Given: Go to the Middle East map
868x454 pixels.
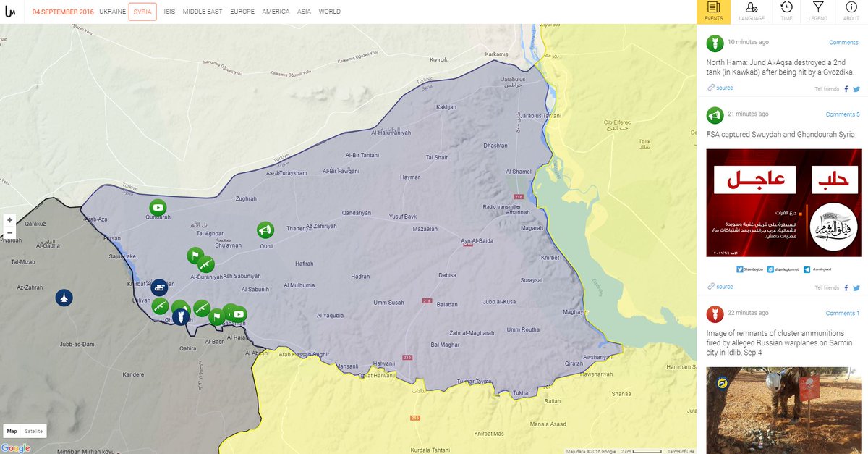Looking at the screenshot, I should [x=203, y=12].
